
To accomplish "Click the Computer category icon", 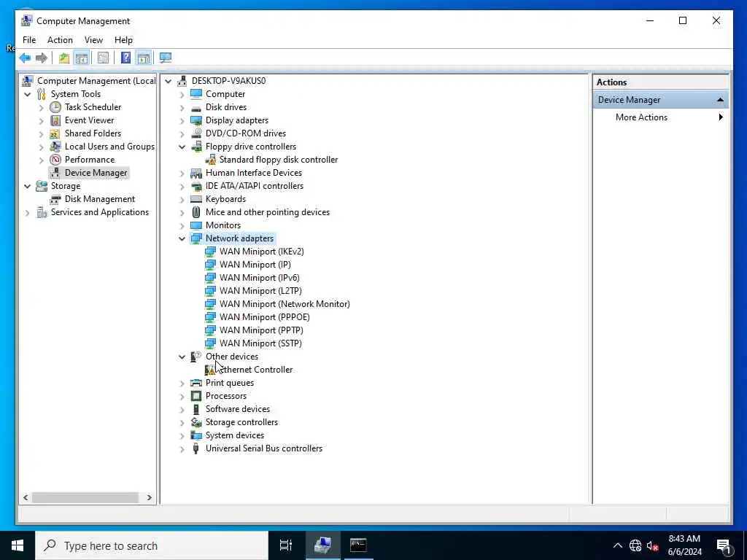I will pyautogui.click(x=196, y=94).
